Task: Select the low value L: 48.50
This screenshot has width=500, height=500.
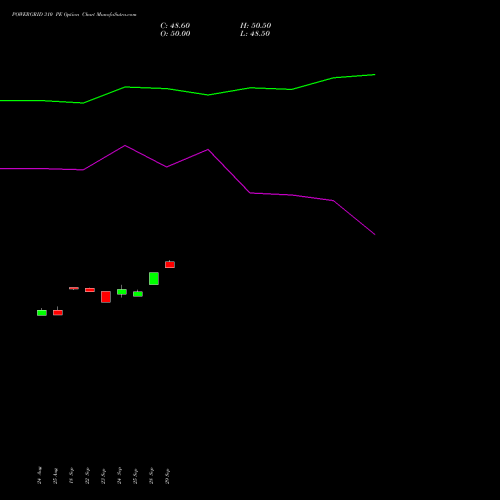Action: click(x=255, y=34)
